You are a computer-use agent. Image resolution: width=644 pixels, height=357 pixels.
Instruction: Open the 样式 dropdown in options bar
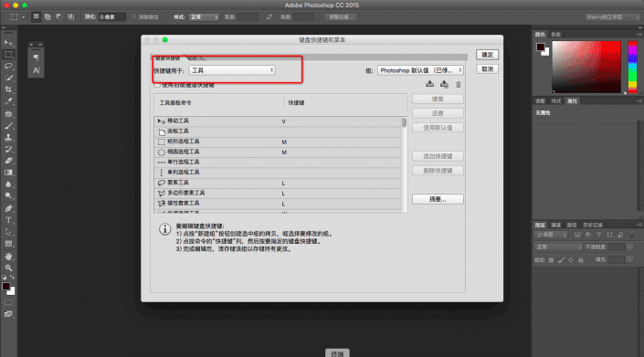point(204,16)
